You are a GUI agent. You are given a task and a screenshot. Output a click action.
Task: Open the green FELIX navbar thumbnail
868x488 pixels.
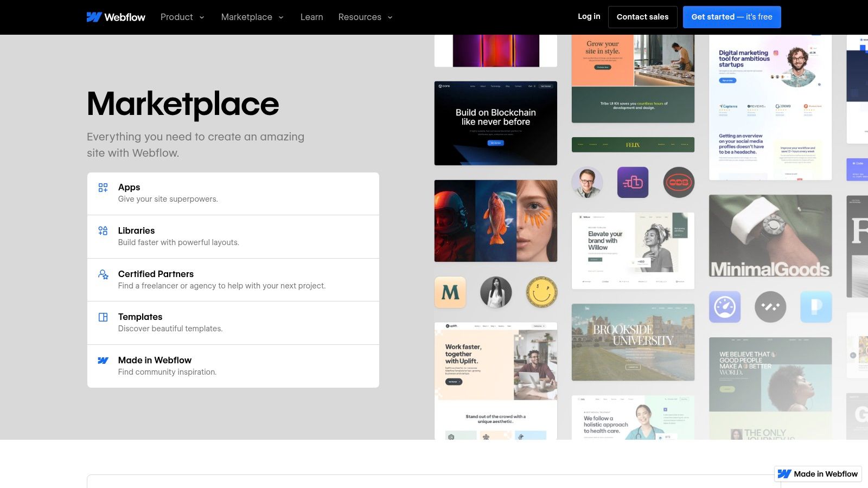633,145
